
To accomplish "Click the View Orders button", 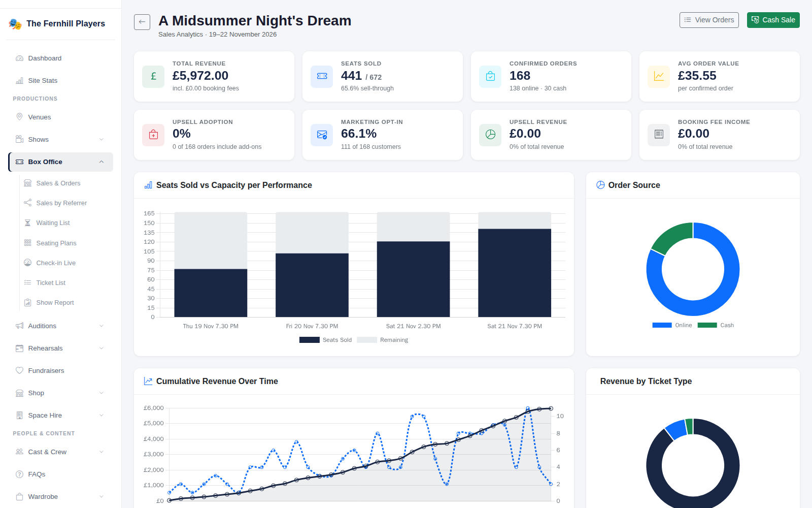I will click(709, 20).
